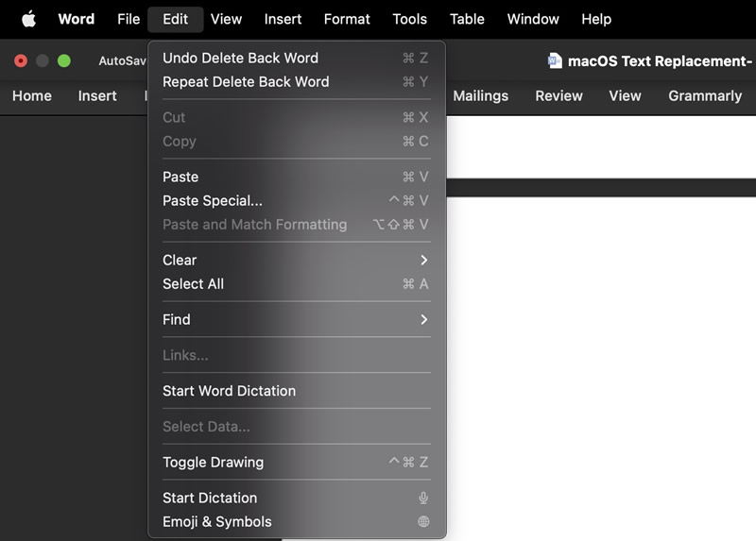Open the Apple menu icon
Image resolution: width=756 pixels, height=541 pixels.
point(28,19)
